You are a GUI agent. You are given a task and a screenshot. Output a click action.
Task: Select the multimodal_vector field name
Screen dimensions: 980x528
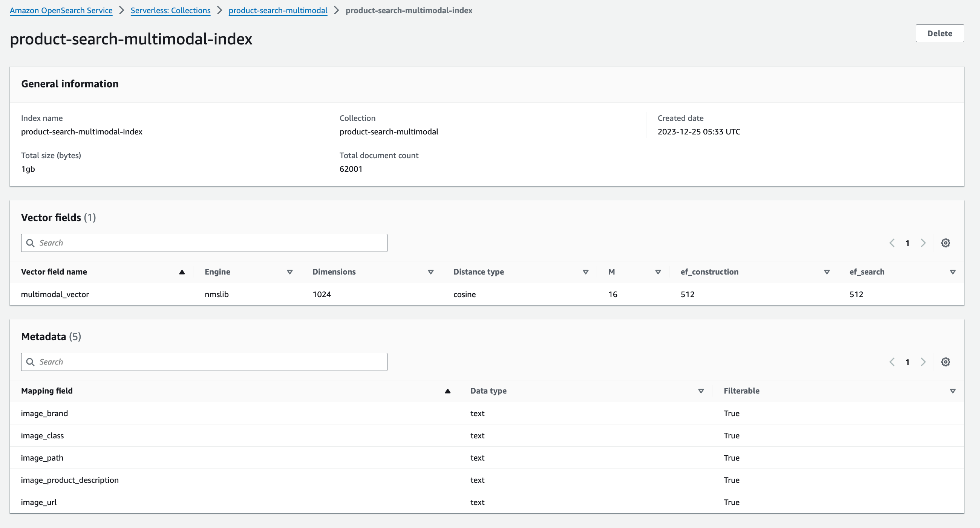(x=55, y=294)
